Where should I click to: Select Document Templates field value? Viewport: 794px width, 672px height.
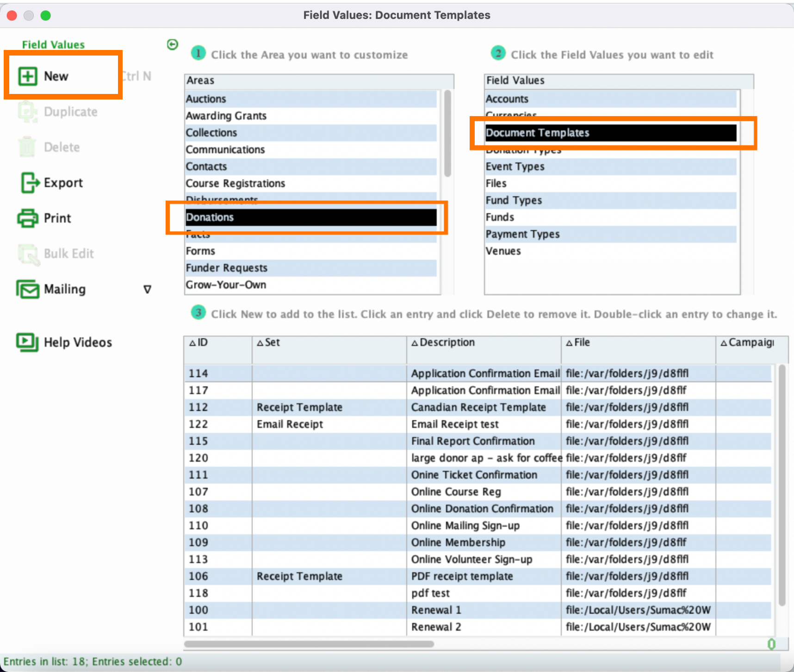[610, 133]
